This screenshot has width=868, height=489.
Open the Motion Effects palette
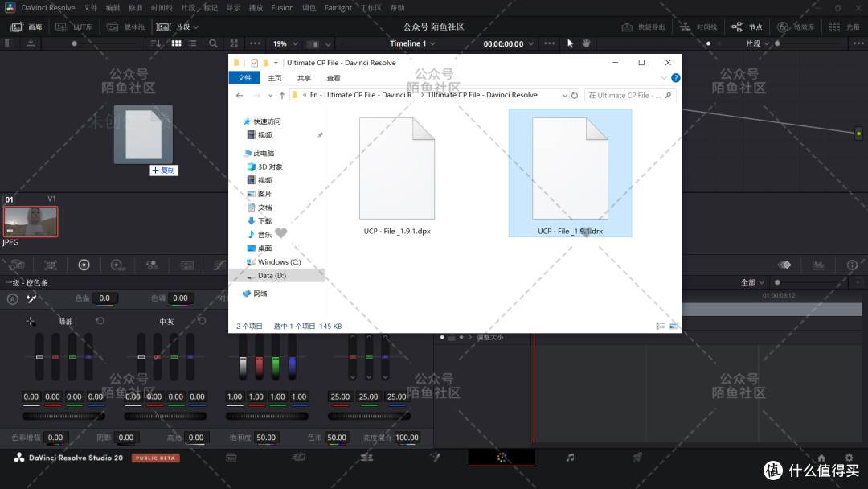coord(186,265)
